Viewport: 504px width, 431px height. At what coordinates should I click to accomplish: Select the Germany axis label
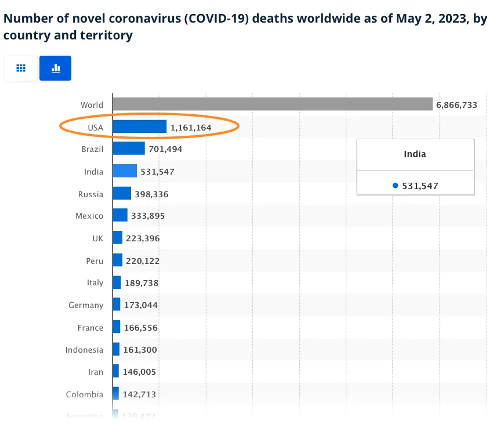pos(86,305)
